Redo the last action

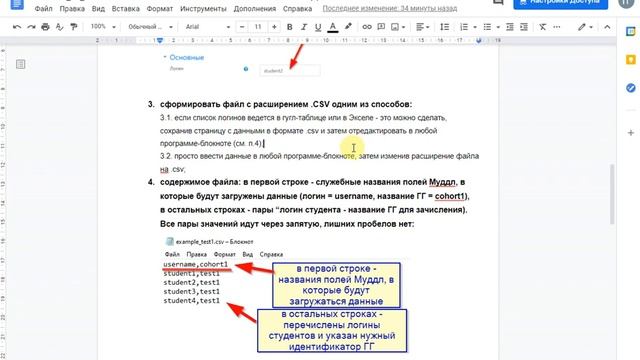31,27
